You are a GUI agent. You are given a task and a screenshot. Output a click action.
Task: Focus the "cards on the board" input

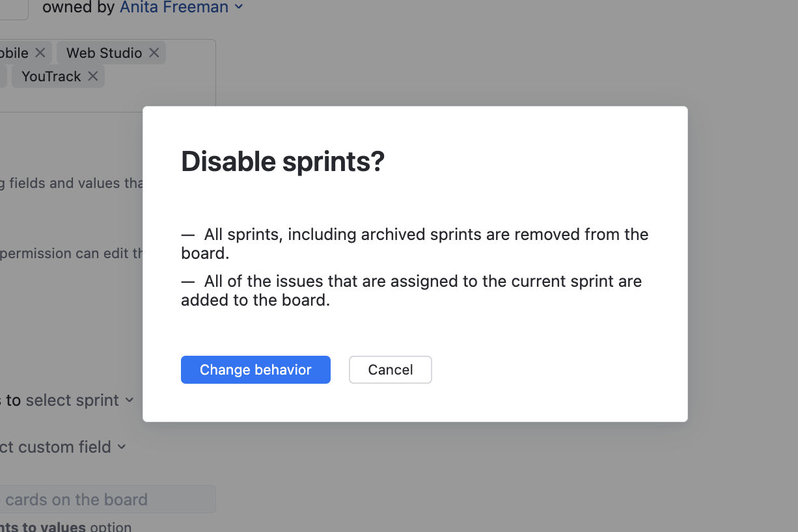pos(107,499)
